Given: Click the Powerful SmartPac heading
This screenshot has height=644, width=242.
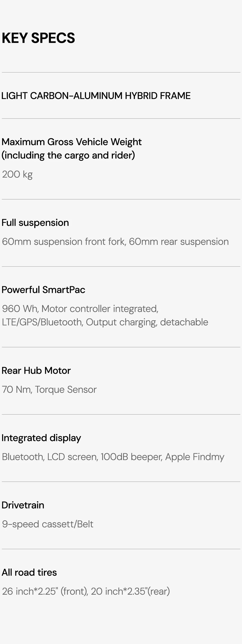Looking at the screenshot, I should (x=43, y=289).
